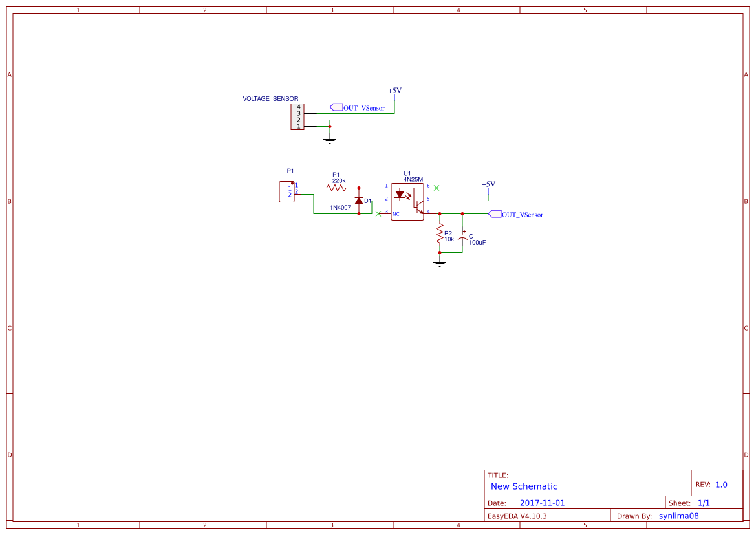The height and width of the screenshot is (535, 756).
Task: Select the 4N25M optocoupler U1 symbol
Action: tap(407, 202)
